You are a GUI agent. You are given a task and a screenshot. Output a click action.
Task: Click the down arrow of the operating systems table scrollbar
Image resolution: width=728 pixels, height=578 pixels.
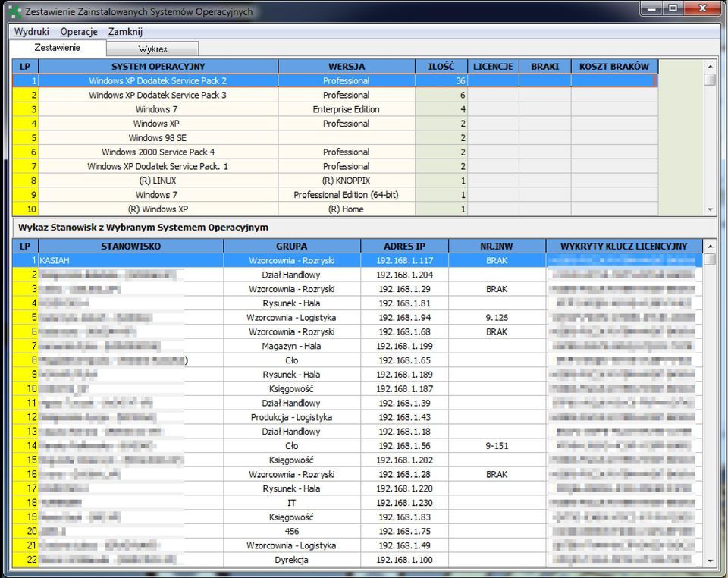[710, 209]
